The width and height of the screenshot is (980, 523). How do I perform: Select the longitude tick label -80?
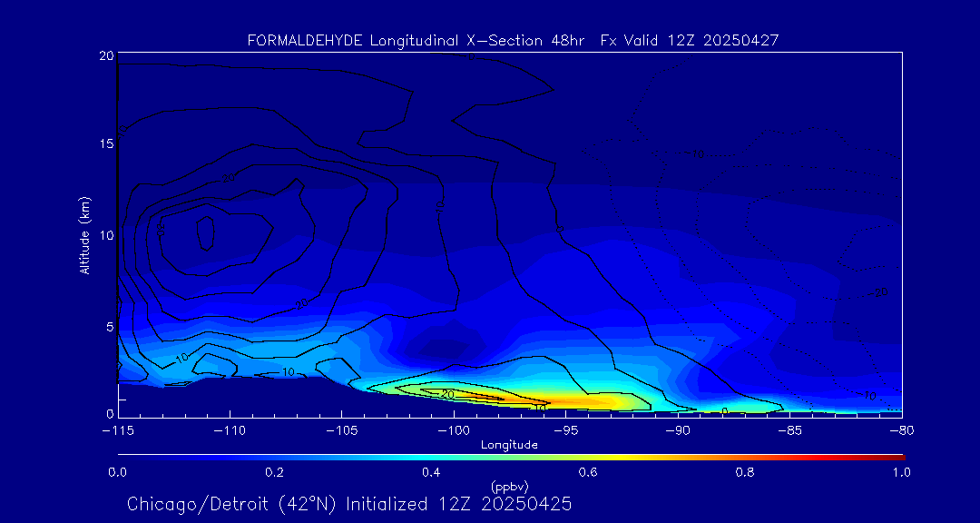click(x=901, y=431)
